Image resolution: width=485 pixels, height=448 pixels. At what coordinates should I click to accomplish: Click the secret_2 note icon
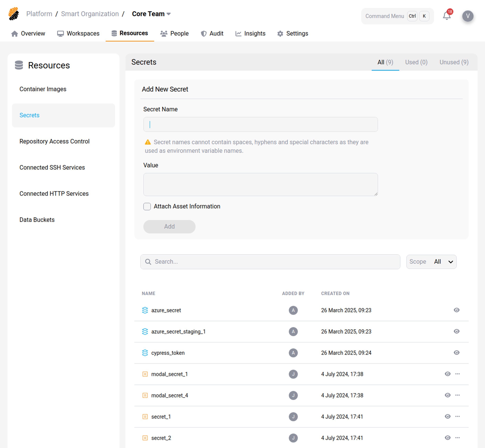(145, 438)
